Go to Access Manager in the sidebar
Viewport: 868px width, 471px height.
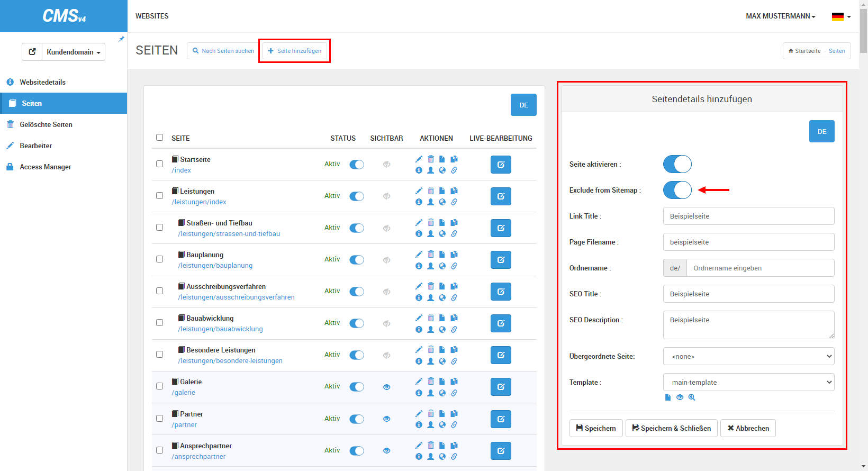point(46,167)
